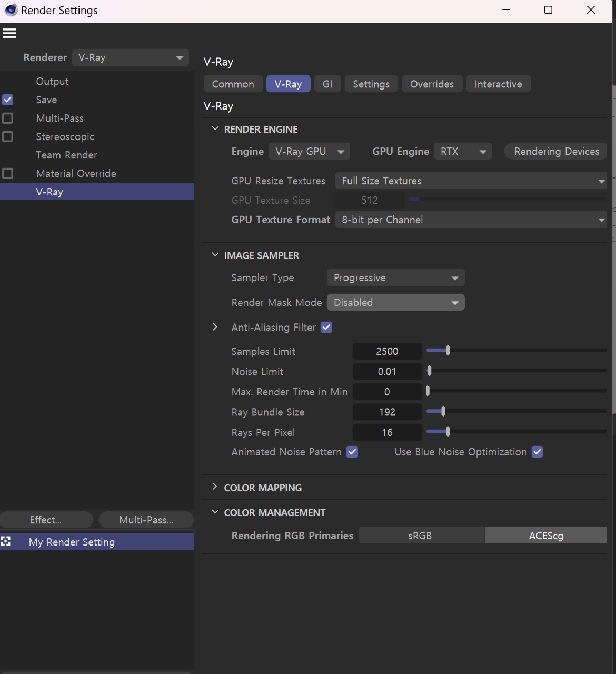Toggle Animated Noise Pattern checkbox
This screenshot has height=674, width=616.
pyautogui.click(x=352, y=452)
